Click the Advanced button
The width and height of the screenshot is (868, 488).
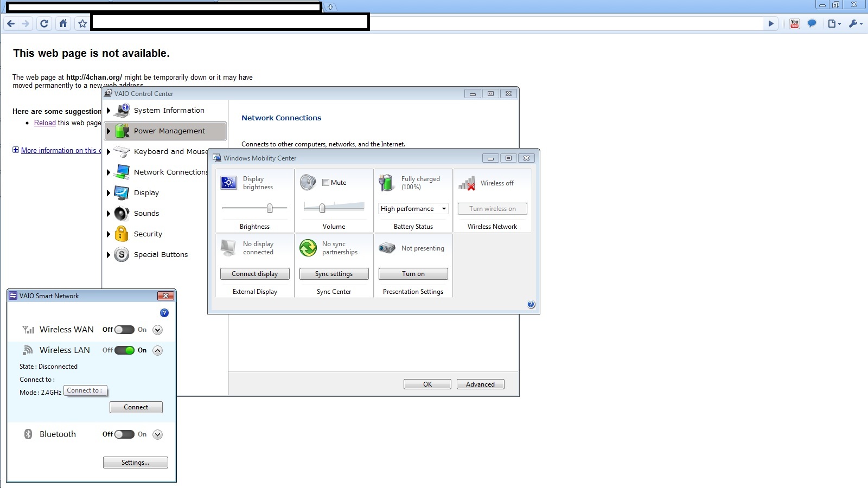[x=481, y=384]
